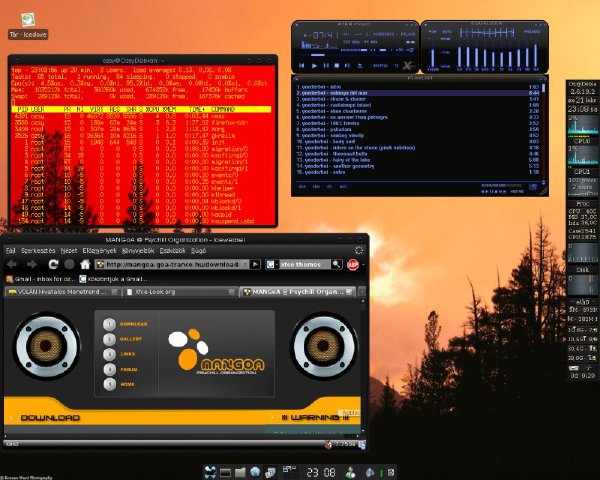Viewport: 600px width, 480px height.
Task: Close the Xfce-Look.org tab
Action: pyautogui.click(x=231, y=292)
